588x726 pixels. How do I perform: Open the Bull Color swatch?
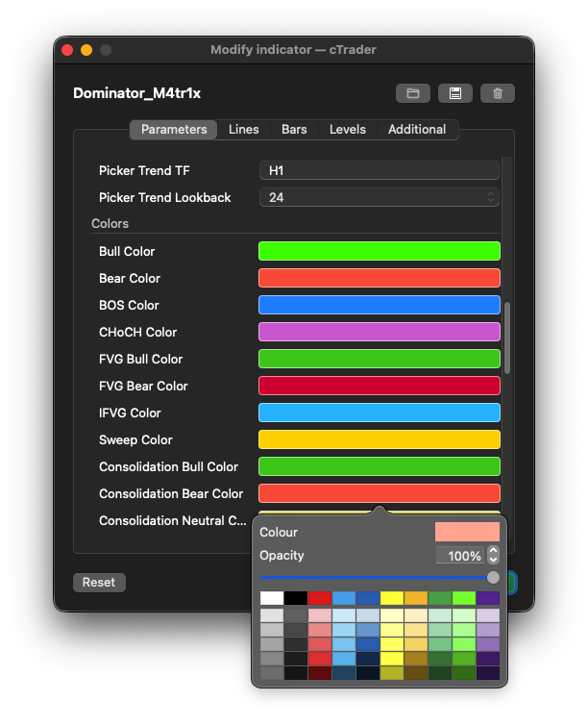pyautogui.click(x=380, y=251)
